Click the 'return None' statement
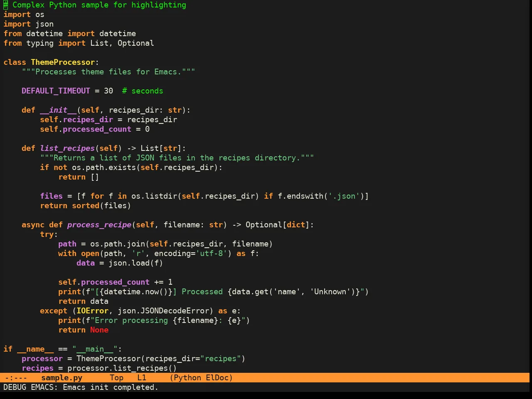The image size is (532, 399). pos(83,330)
